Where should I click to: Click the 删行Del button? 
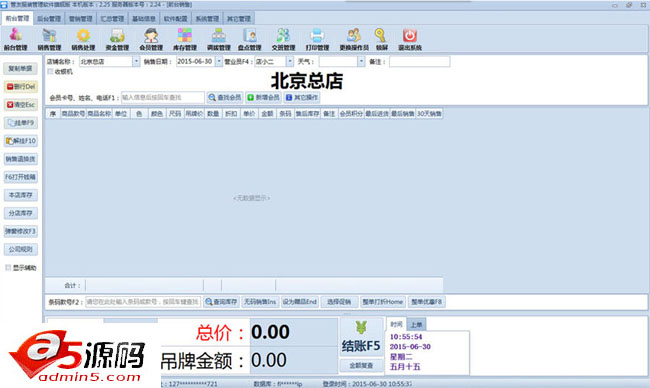click(x=21, y=87)
